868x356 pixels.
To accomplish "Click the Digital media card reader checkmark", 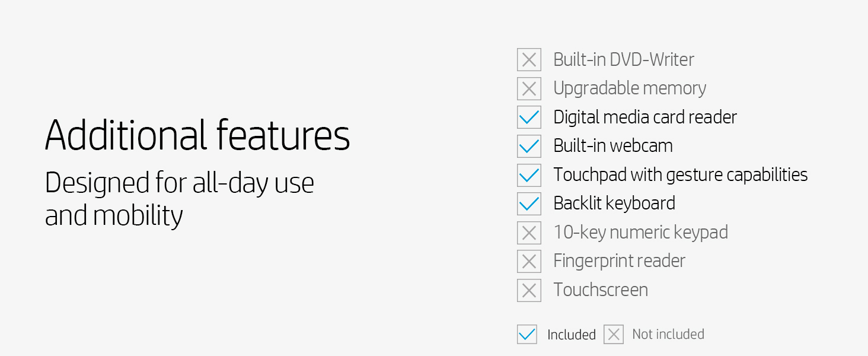I will coord(529,117).
